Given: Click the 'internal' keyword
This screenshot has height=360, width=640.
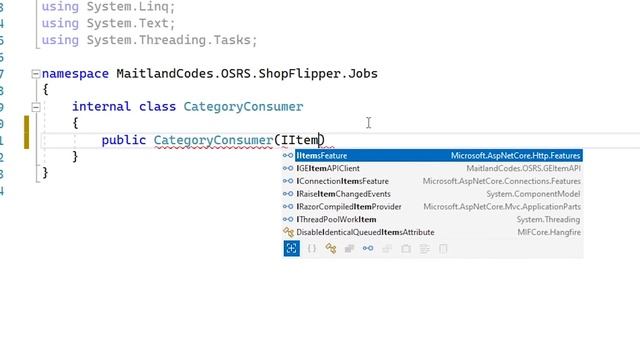Looking at the screenshot, I should coord(102,107).
